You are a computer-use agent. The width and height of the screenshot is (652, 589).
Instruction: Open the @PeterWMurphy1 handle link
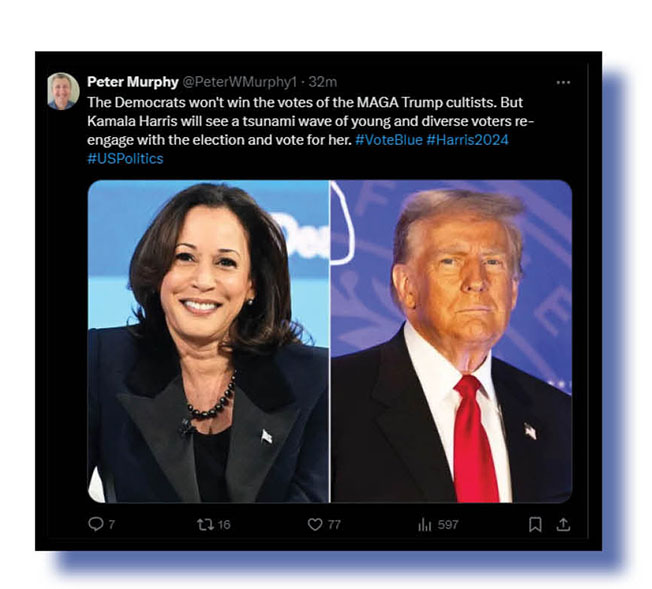240,82
